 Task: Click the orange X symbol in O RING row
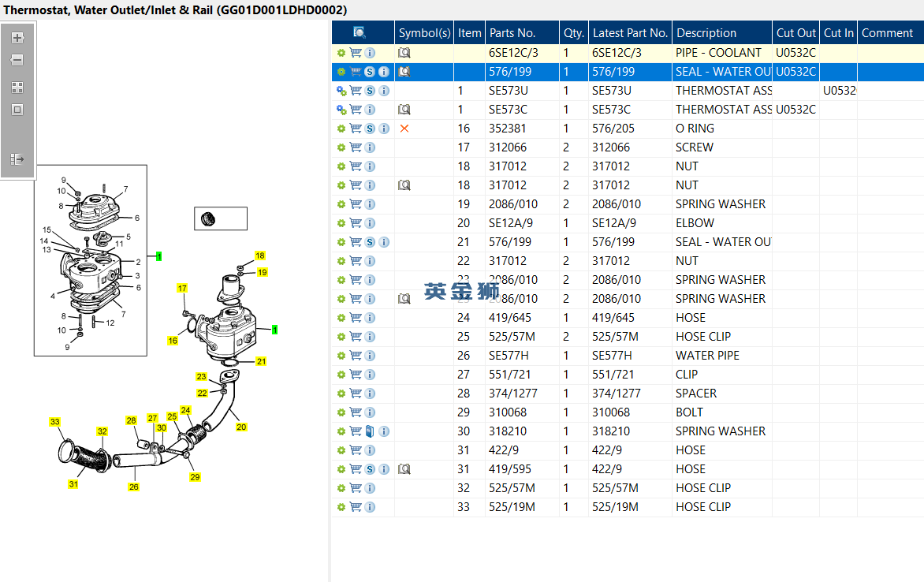[404, 128]
